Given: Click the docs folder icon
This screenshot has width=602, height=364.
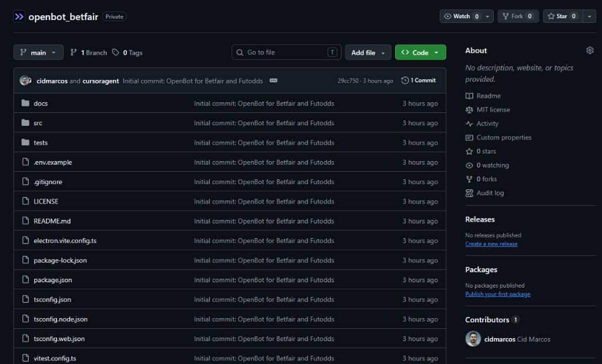Looking at the screenshot, I should coord(25,103).
